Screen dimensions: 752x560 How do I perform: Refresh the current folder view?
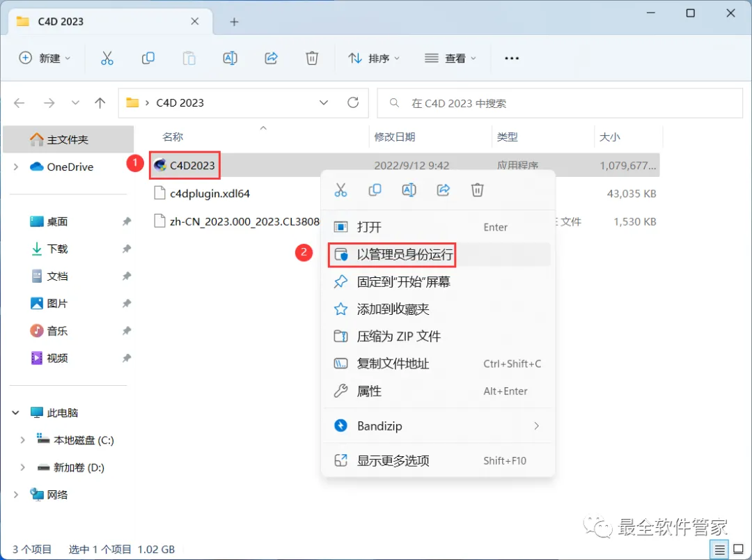pos(353,102)
